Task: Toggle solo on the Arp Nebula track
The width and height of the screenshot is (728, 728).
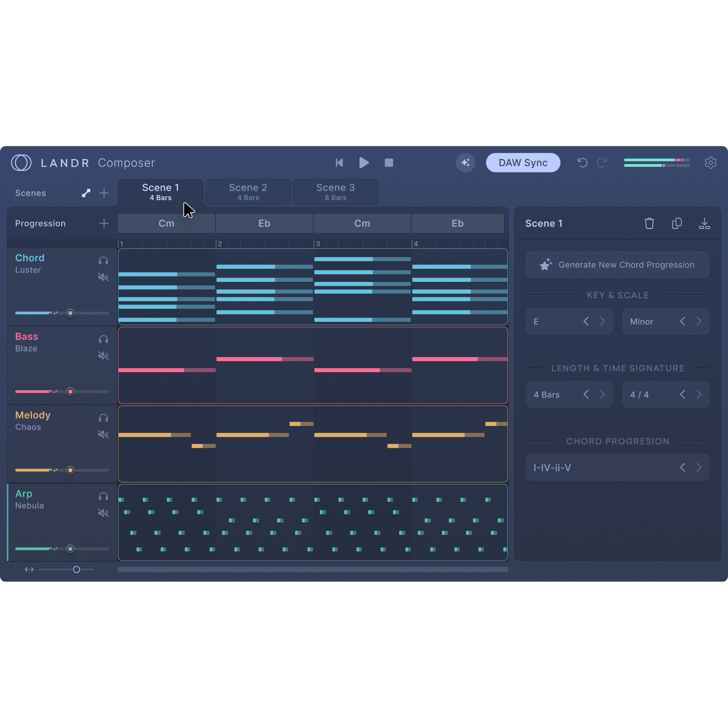Action: coord(103,496)
